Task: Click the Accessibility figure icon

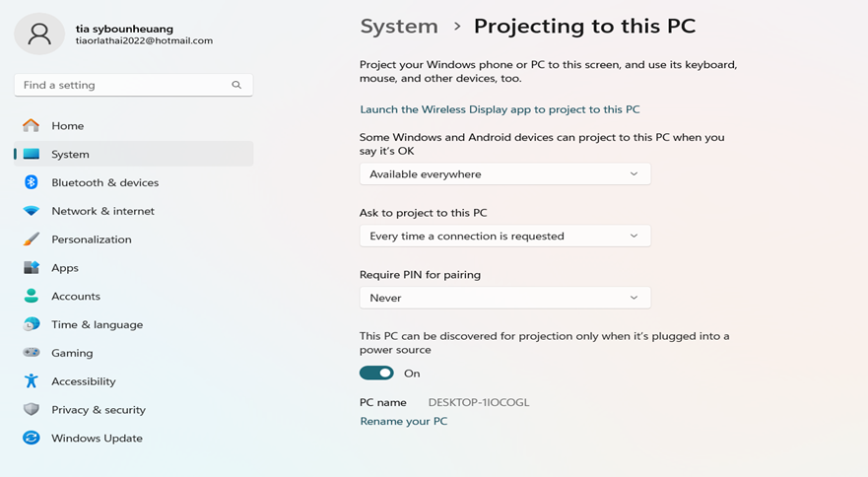Action: tap(32, 381)
